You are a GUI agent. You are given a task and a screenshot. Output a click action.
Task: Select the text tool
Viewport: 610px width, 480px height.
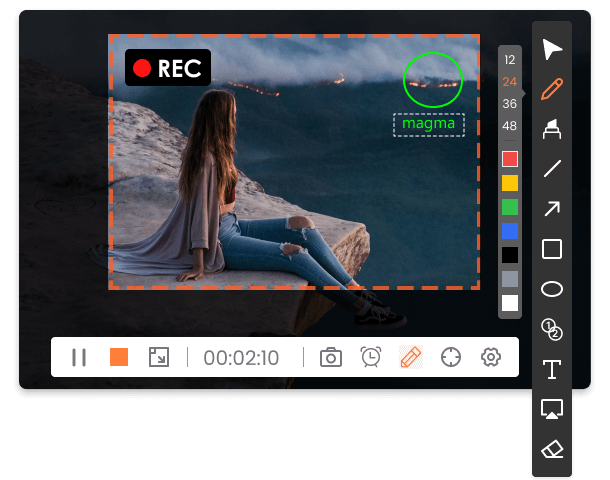coord(552,369)
